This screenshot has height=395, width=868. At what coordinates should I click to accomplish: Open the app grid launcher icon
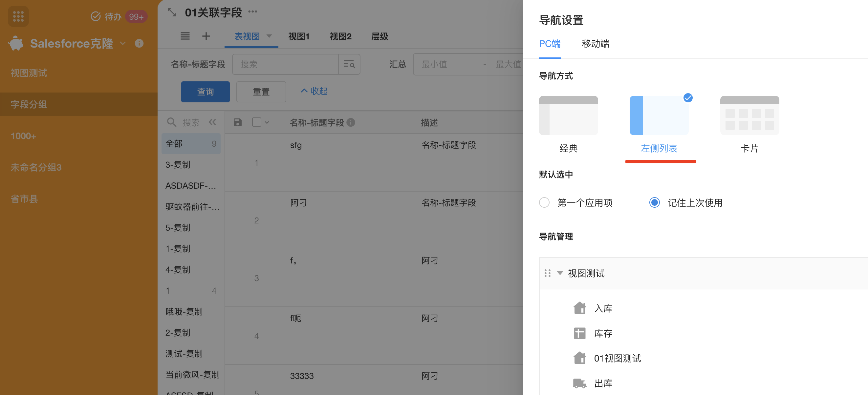coord(18,16)
